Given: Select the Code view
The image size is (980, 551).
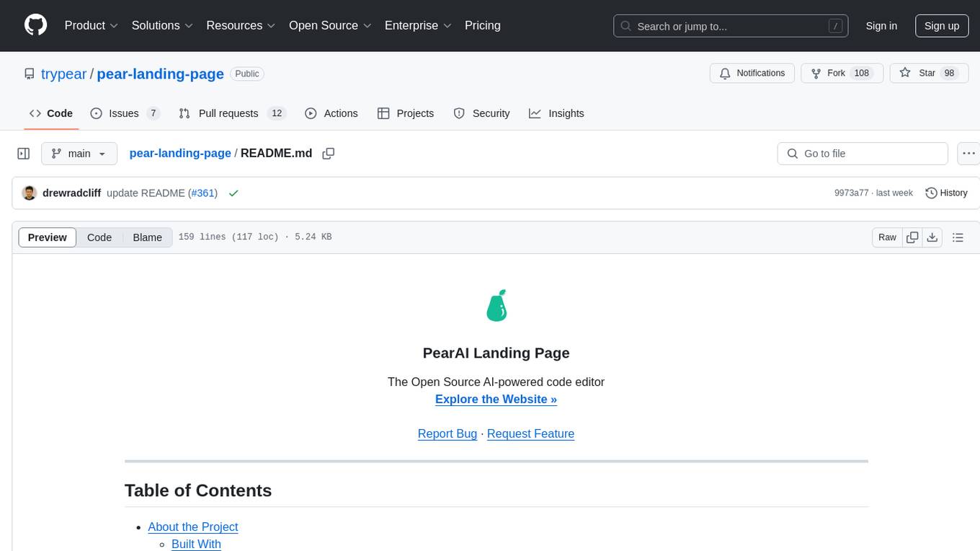Looking at the screenshot, I should (99, 237).
